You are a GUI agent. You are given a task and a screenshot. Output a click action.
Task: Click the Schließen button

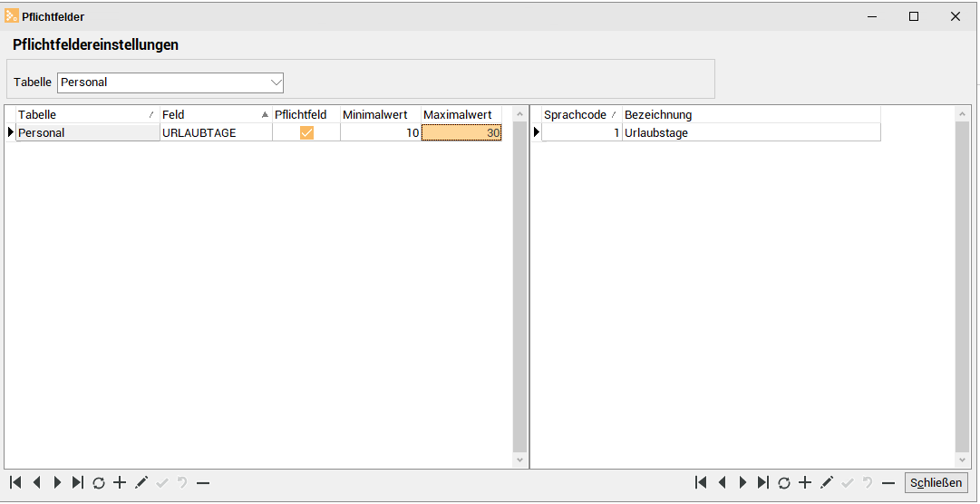936,483
